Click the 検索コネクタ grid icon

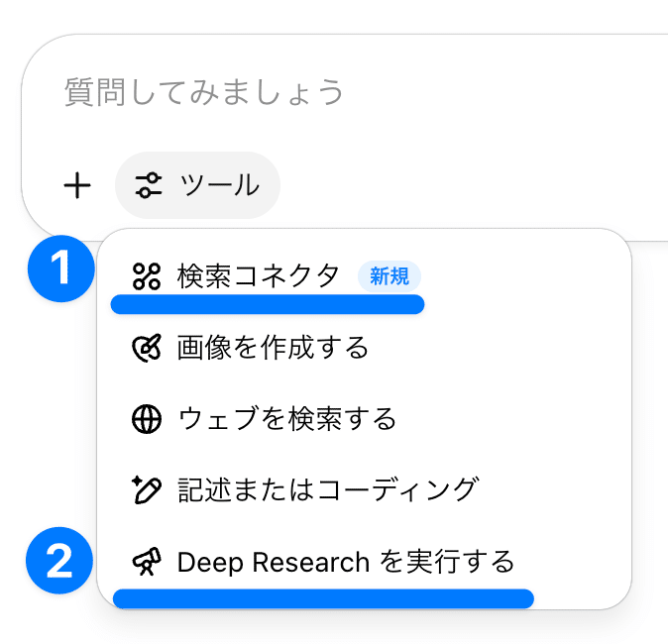(147, 275)
